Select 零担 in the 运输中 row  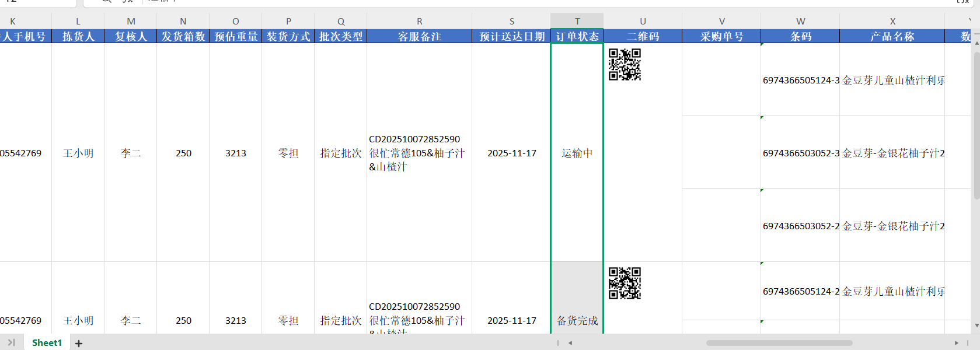(x=288, y=153)
